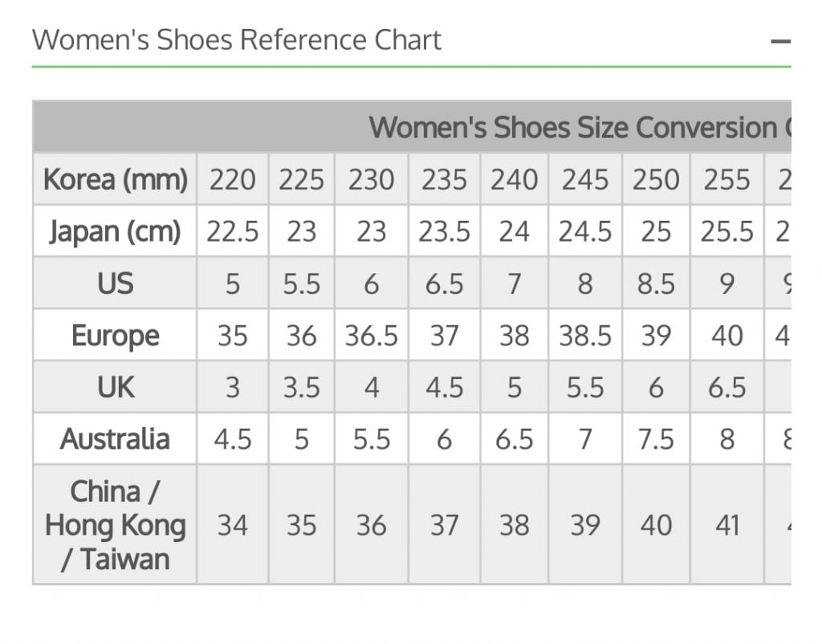Screen dimensions: 822x644
Task: Collapse the Women's Shoes Reference Chart section
Action: click(780, 41)
